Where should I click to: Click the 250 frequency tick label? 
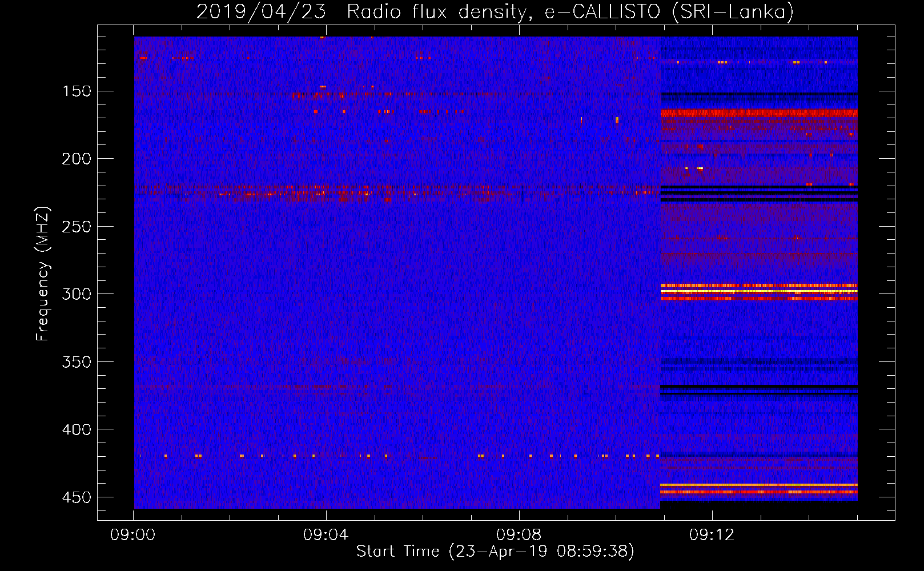[x=77, y=227]
